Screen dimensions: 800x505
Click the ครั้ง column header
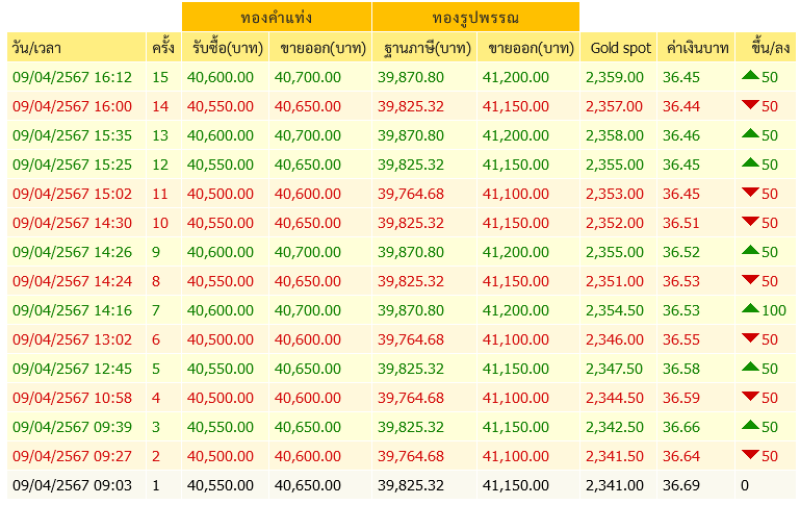[163, 47]
